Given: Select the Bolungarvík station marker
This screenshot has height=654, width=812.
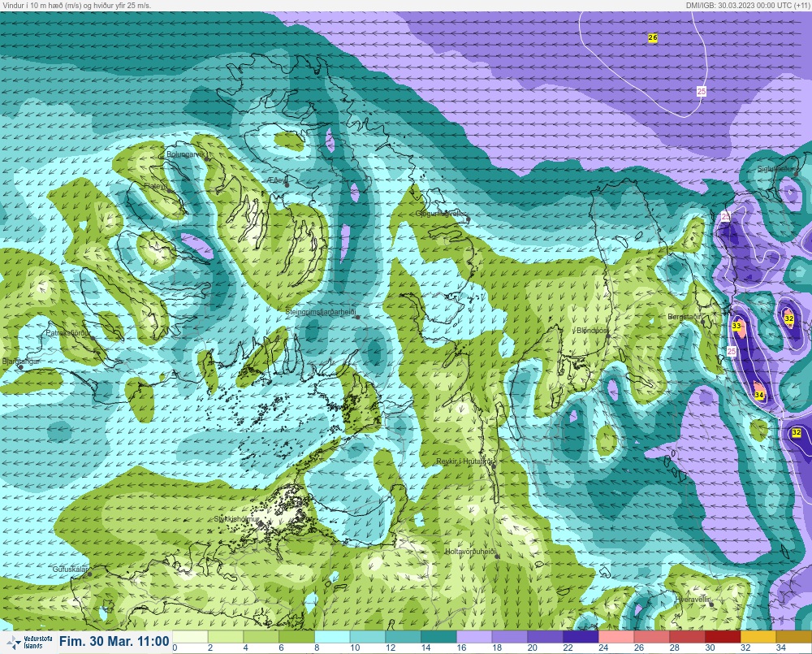Looking at the screenshot, I should coord(207,159).
